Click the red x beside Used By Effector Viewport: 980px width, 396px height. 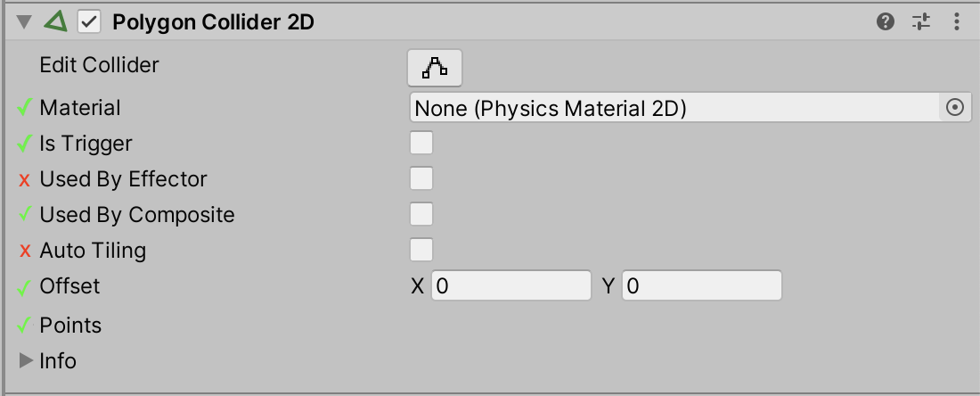(24, 180)
